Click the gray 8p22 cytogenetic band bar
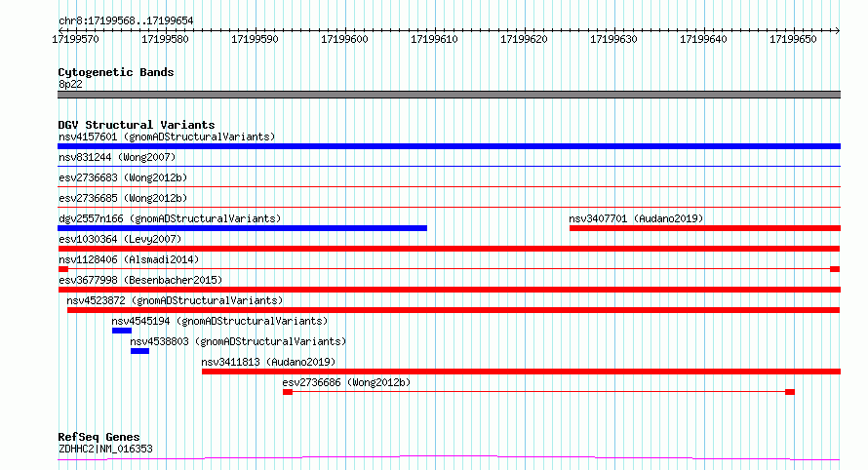Screen dimensions: 868x470 click(449, 95)
